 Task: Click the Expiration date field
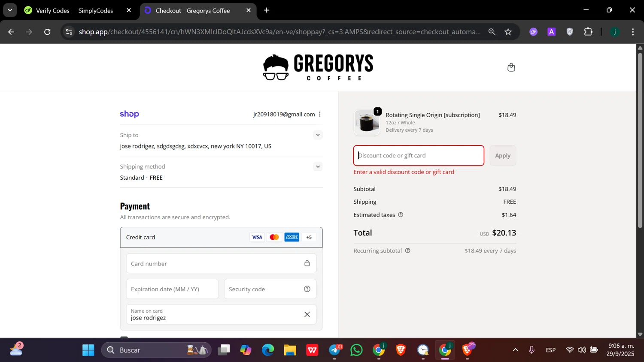172,289
